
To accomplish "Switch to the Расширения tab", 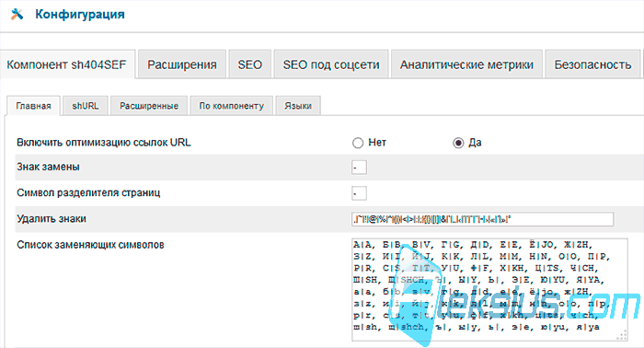I will point(182,64).
